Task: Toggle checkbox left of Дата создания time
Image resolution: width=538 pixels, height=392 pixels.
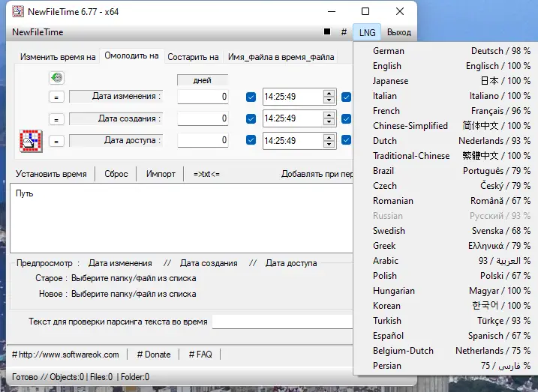Action: [x=251, y=118]
